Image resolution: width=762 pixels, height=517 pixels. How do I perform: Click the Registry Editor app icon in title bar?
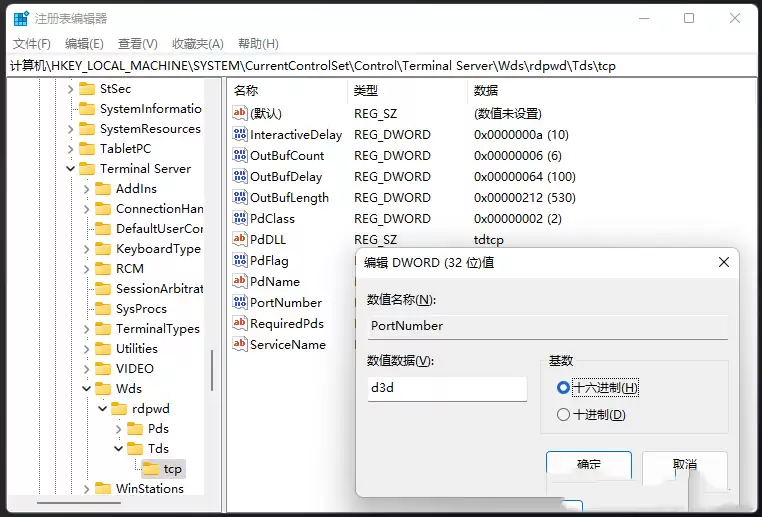20,18
